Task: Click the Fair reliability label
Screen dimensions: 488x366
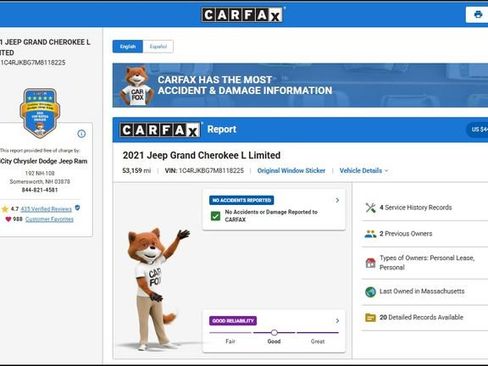Action: coord(230,341)
